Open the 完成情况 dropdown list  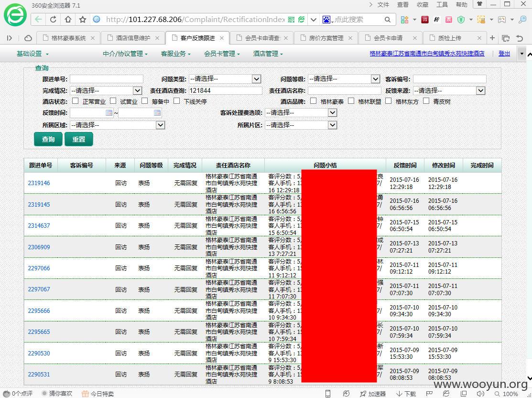[x=106, y=91]
